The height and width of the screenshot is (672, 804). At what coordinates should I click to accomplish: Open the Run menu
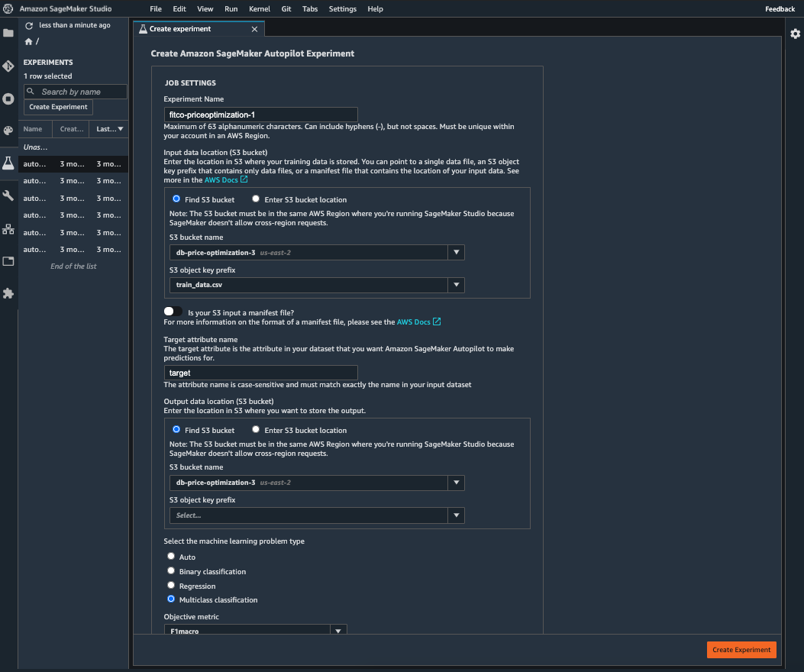(x=231, y=8)
